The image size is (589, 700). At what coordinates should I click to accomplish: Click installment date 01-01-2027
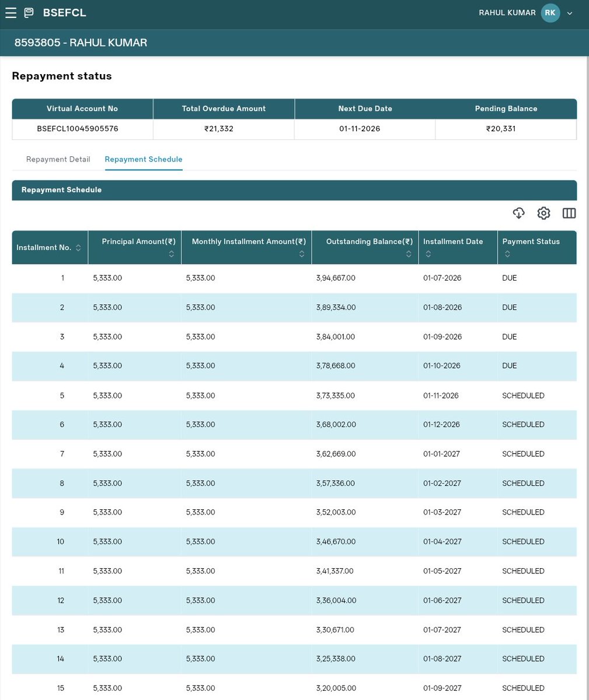click(441, 454)
